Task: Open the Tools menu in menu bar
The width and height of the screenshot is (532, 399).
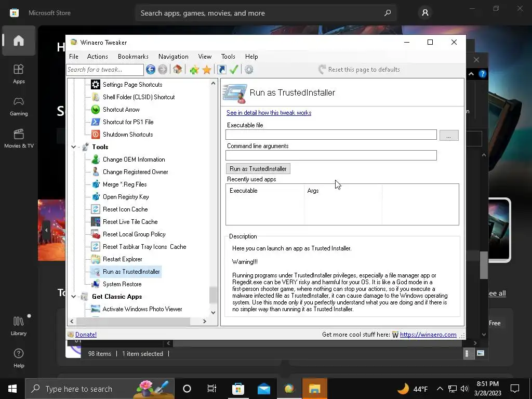Action: click(x=228, y=57)
